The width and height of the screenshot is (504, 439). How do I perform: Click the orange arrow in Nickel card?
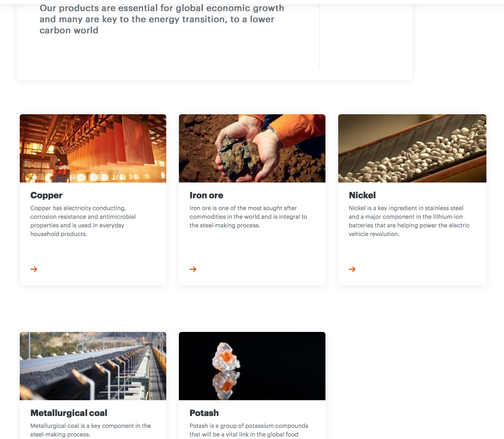(x=352, y=269)
